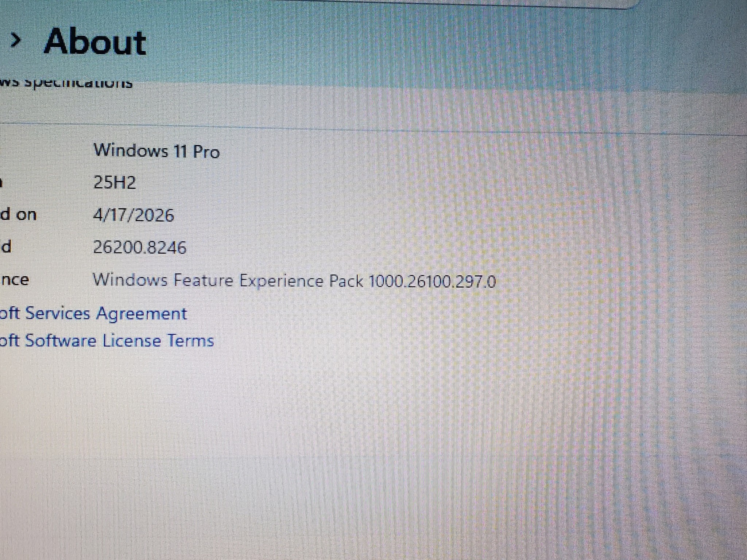Screen dimensions: 747x560
Task: Select the installed date '4/17/2026'
Action: 133,215
